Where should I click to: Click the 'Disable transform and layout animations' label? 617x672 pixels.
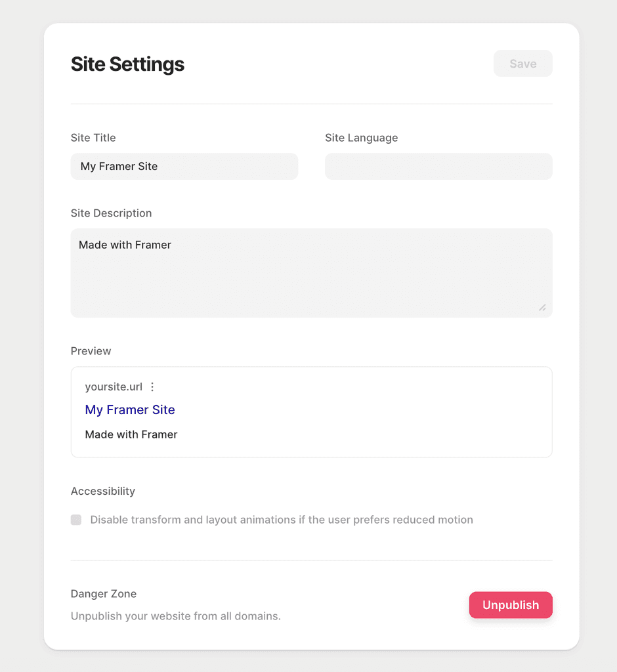tap(282, 520)
